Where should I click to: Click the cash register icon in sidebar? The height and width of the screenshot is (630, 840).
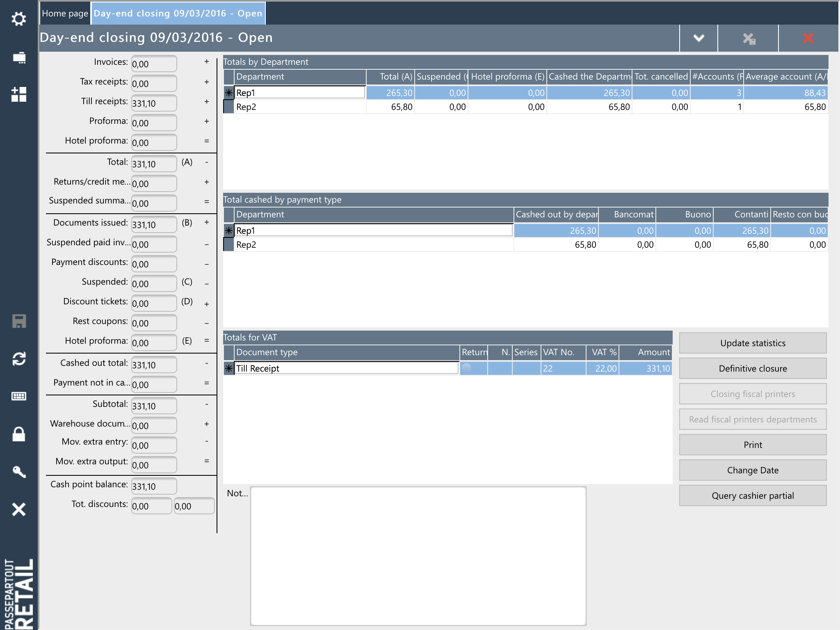coord(19,58)
